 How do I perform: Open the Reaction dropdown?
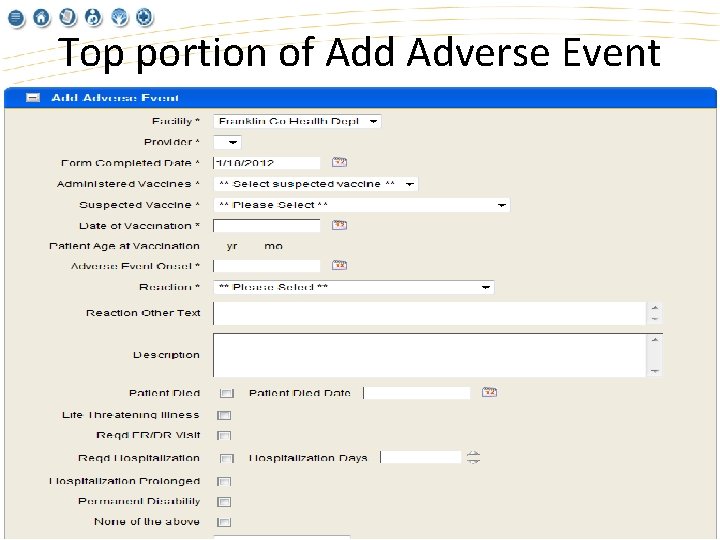354,287
